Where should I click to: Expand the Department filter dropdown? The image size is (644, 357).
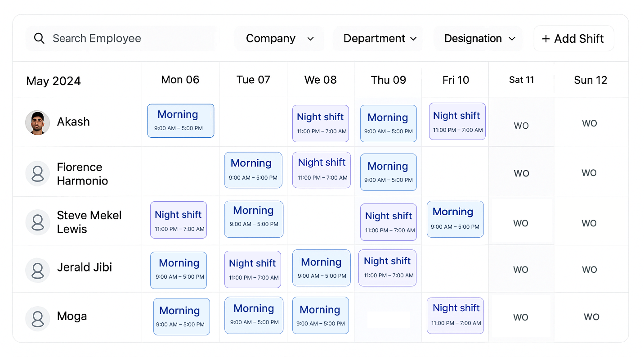(x=380, y=39)
